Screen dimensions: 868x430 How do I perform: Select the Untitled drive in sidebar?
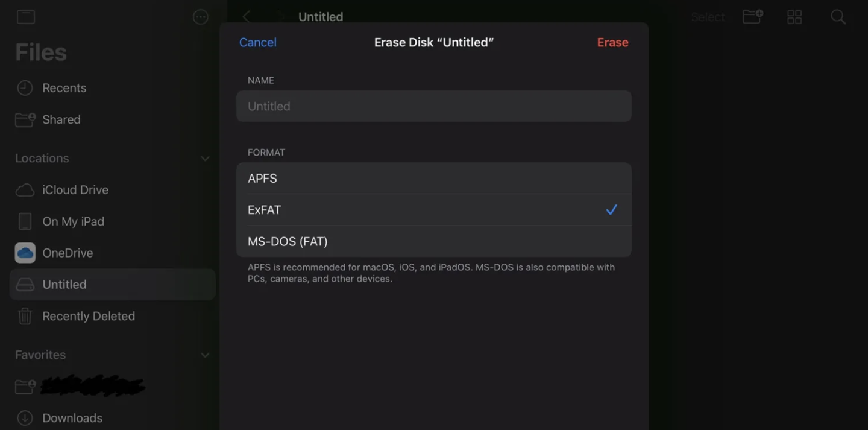pos(64,284)
